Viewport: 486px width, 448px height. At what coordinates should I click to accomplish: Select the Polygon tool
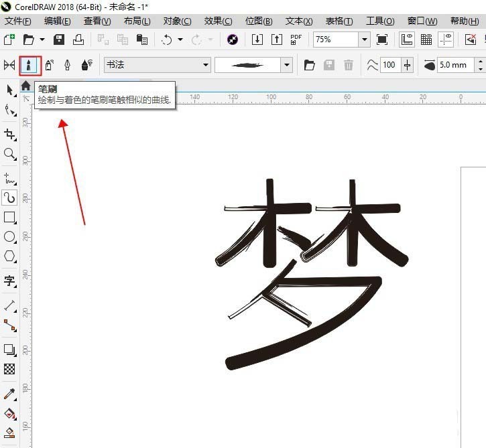(x=9, y=256)
